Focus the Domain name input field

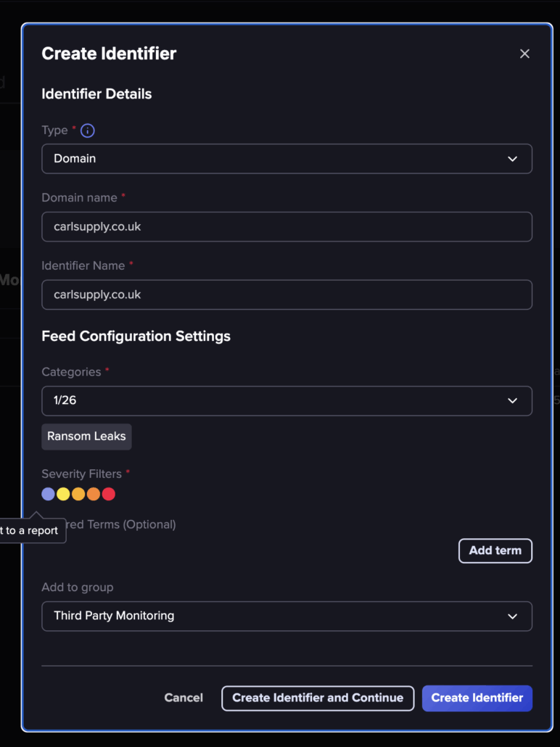[287, 227]
